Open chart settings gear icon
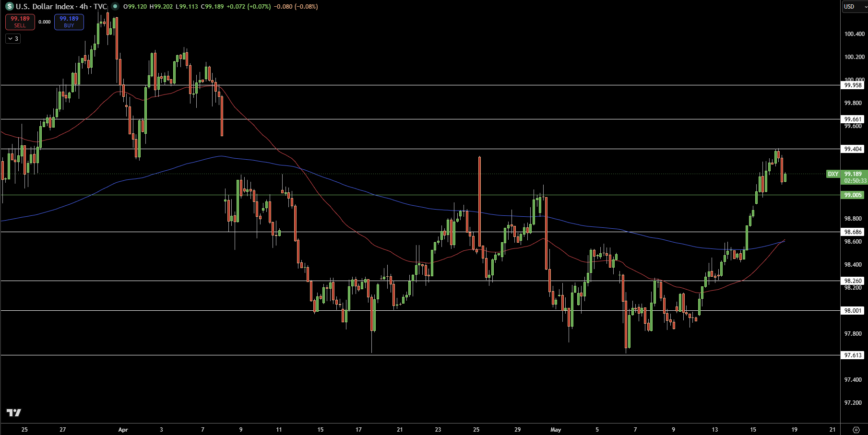 (x=856, y=430)
